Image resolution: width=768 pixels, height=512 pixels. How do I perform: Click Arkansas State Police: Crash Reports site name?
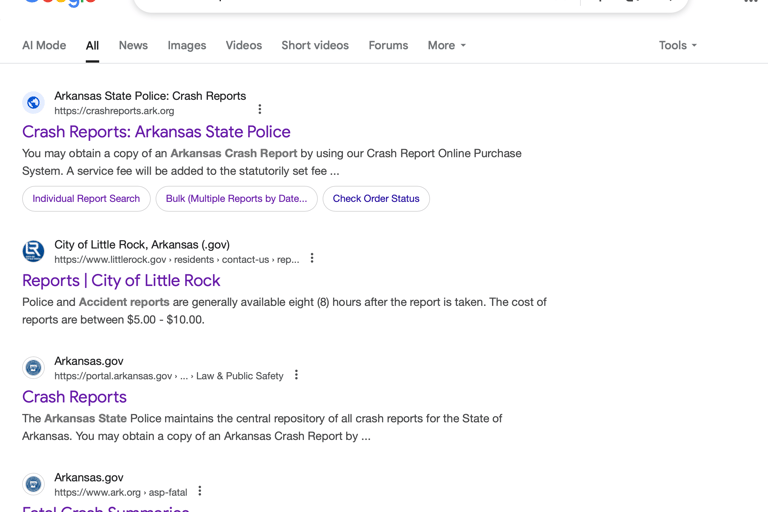pyautogui.click(x=150, y=96)
